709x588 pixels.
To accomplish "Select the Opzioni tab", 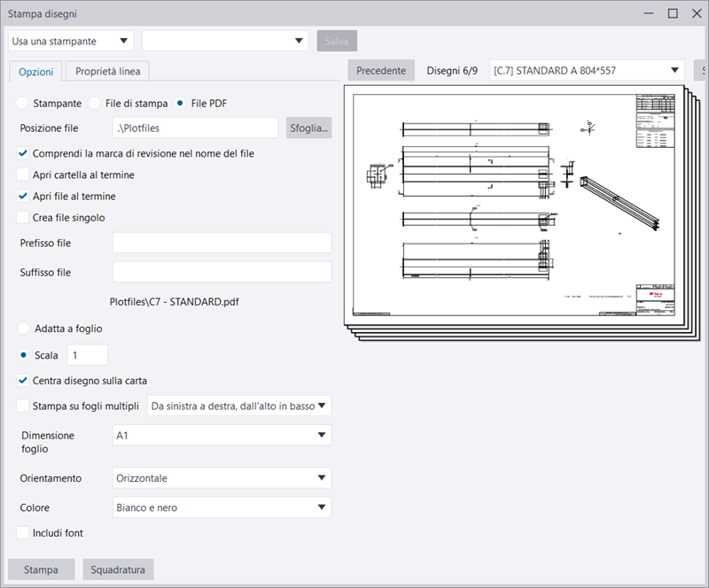I will click(36, 71).
